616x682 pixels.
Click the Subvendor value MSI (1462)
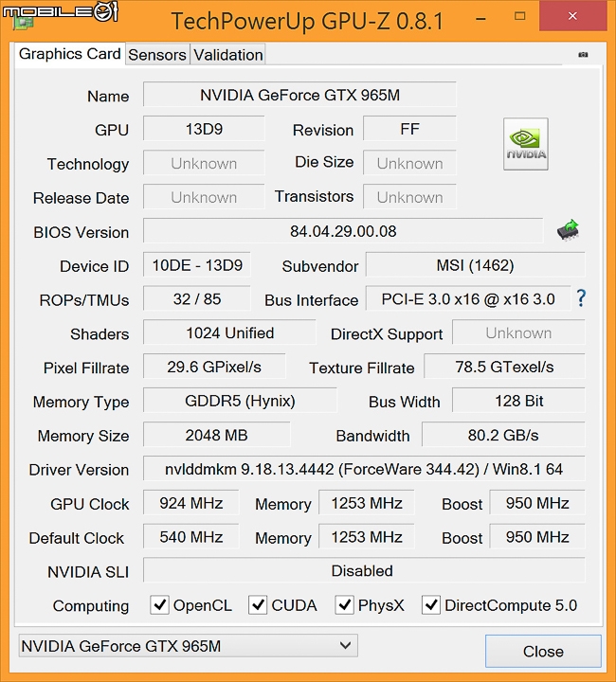(x=476, y=265)
